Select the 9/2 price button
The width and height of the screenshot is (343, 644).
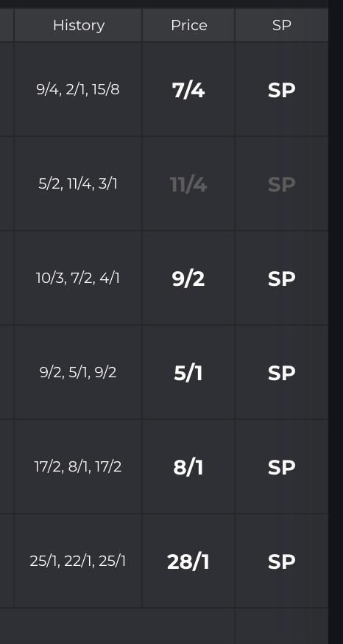pos(188,278)
